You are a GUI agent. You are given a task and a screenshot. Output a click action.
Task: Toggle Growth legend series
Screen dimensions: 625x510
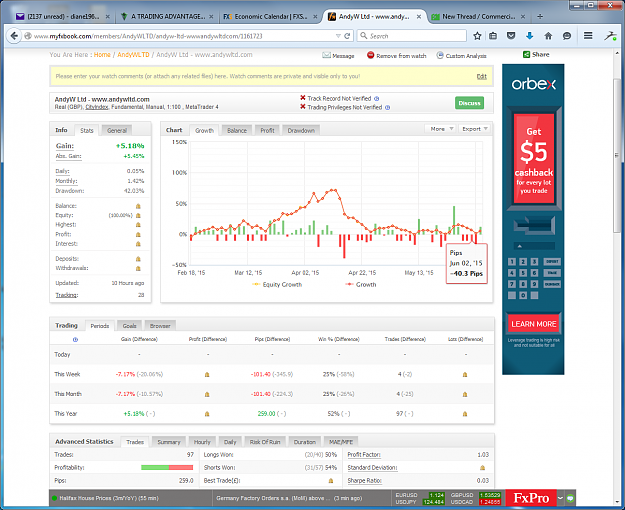pos(360,284)
